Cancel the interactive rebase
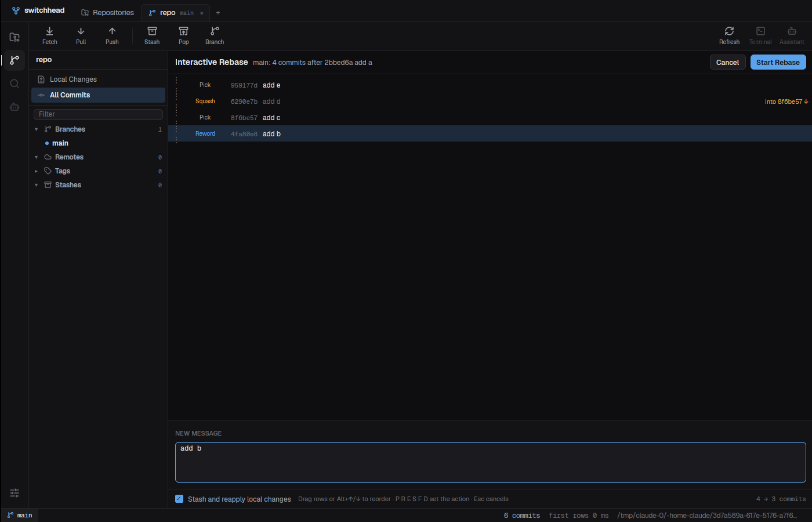This screenshot has width=812, height=522. click(727, 62)
